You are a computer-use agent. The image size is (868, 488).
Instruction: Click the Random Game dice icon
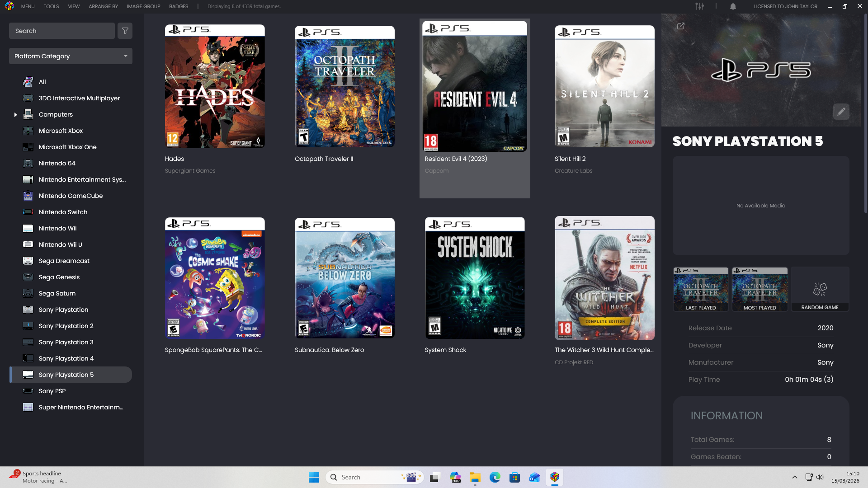(x=820, y=289)
